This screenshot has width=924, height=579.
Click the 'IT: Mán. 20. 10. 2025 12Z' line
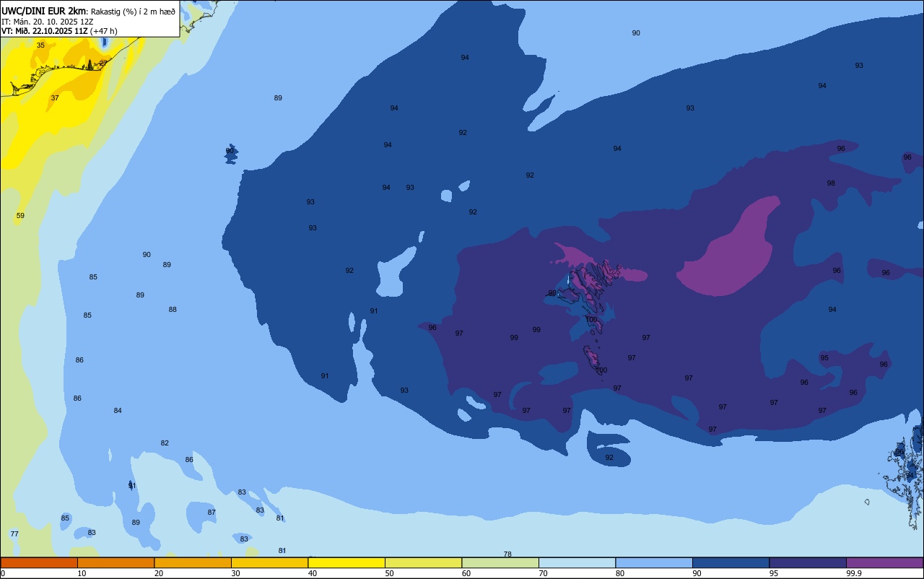47,22
